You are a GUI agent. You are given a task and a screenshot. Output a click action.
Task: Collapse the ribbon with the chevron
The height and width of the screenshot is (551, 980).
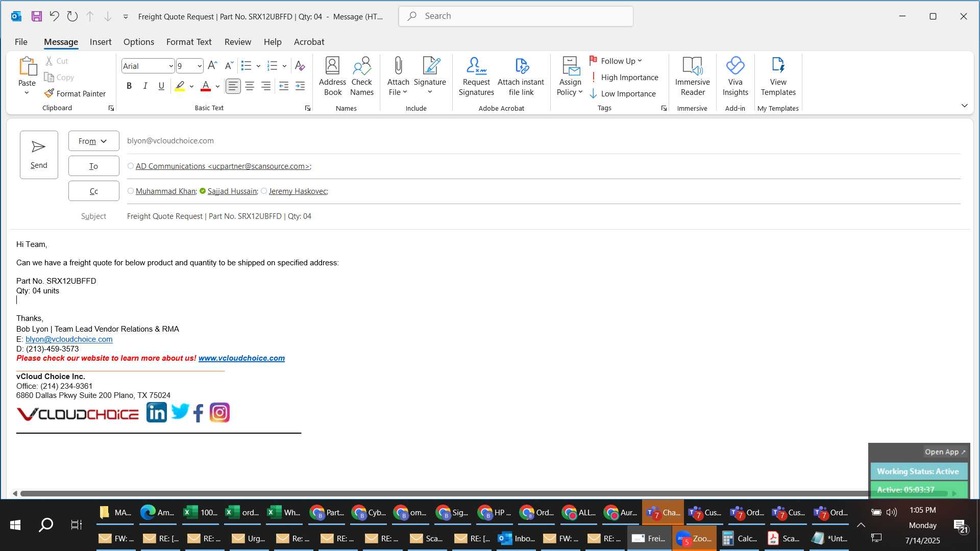tap(964, 106)
